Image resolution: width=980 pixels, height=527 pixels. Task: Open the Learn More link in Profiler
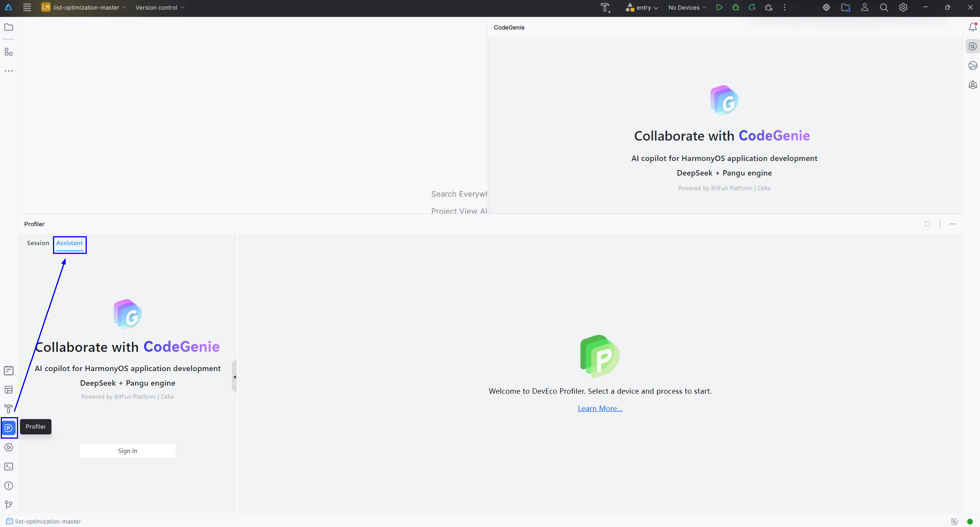point(599,408)
